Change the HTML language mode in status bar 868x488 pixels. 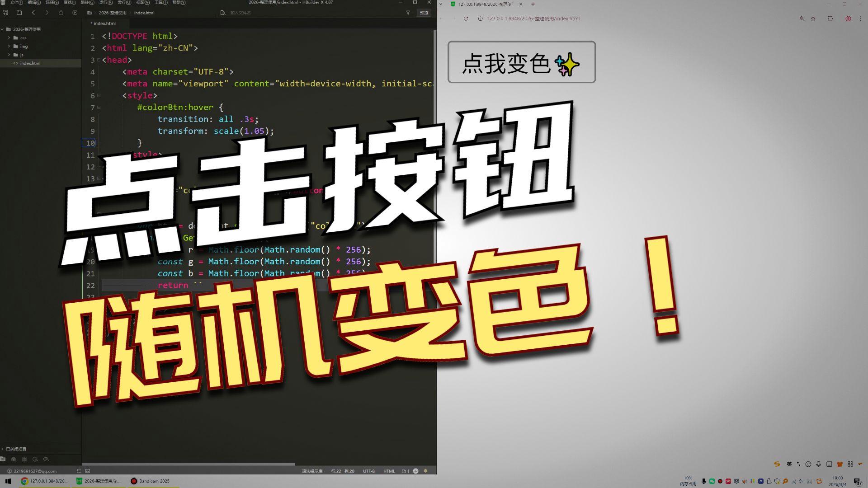pyautogui.click(x=389, y=471)
